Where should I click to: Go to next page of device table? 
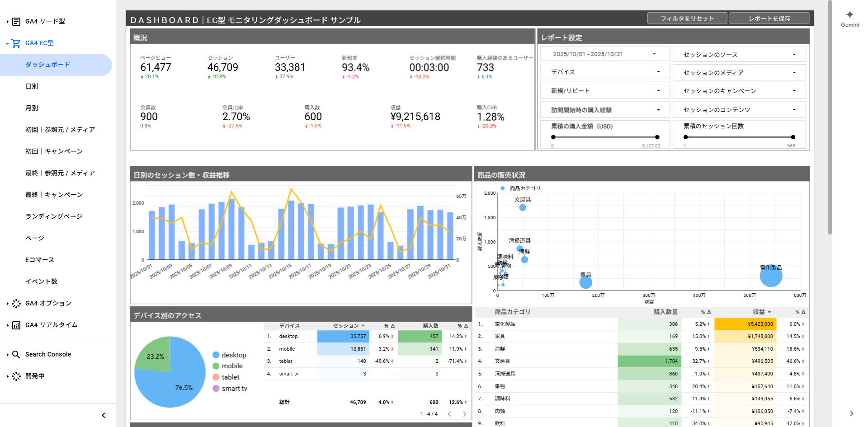(464, 414)
